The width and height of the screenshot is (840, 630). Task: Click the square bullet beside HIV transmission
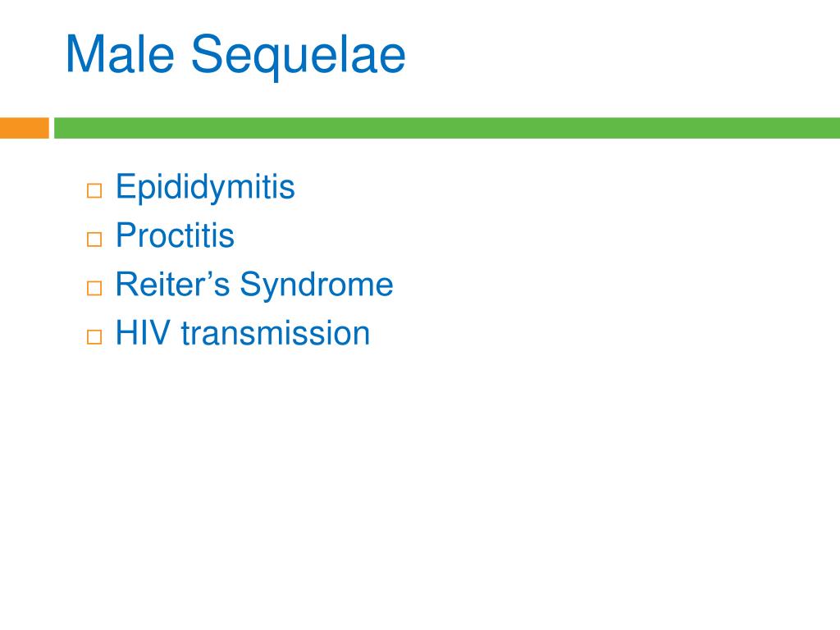pyautogui.click(x=94, y=337)
